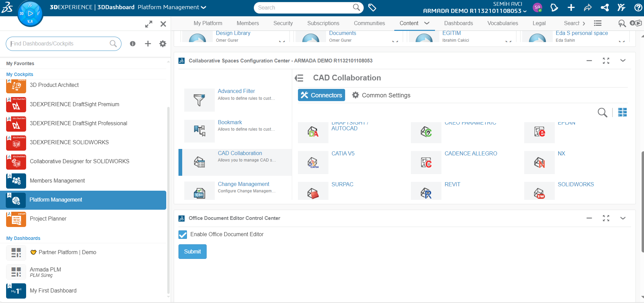Minimize the Collaborative Spaces Configuration widget
Image resolution: width=644 pixels, height=303 pixels.
click(x=589, y=61)
